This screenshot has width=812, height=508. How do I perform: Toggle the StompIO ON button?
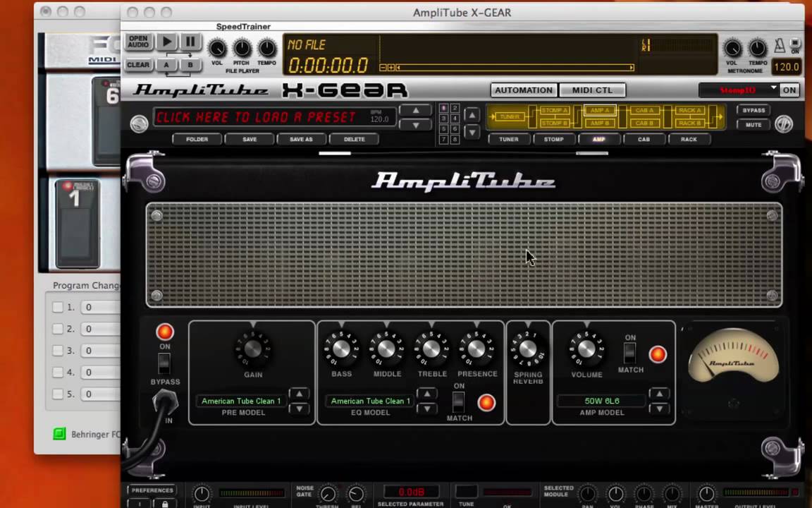pos(789,90)
